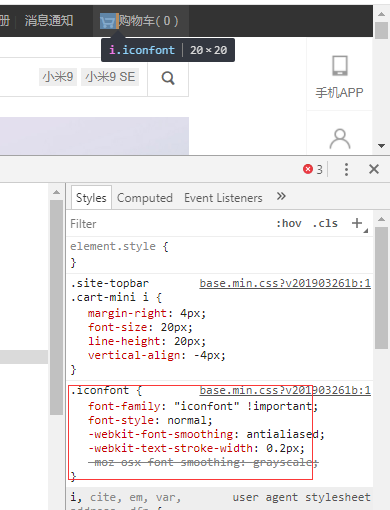This screenshot has width=390, height=510.
Task: Add new style rule plus button
Action: [357, 223]
